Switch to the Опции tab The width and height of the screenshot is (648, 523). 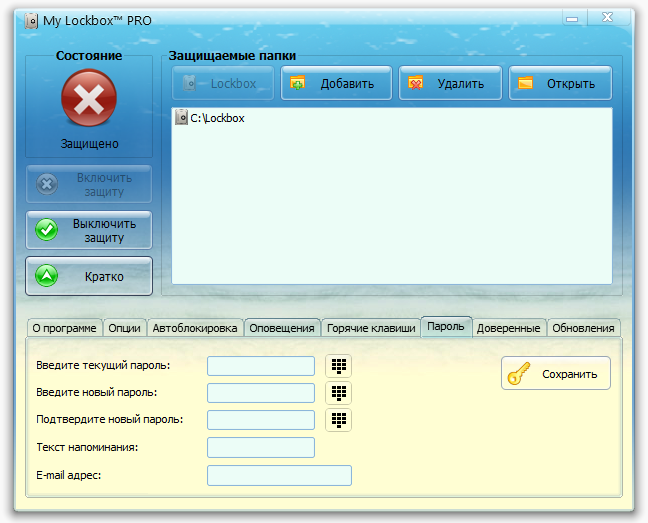124,328
